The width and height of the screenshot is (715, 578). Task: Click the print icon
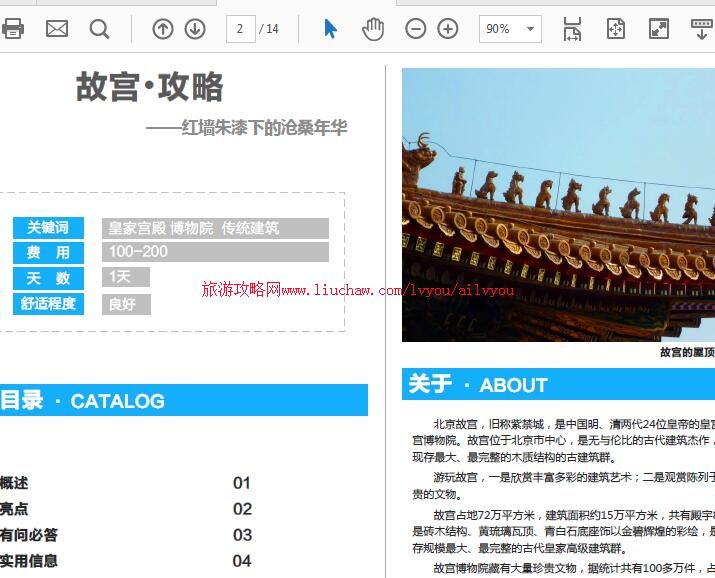(x=12, y=29)
